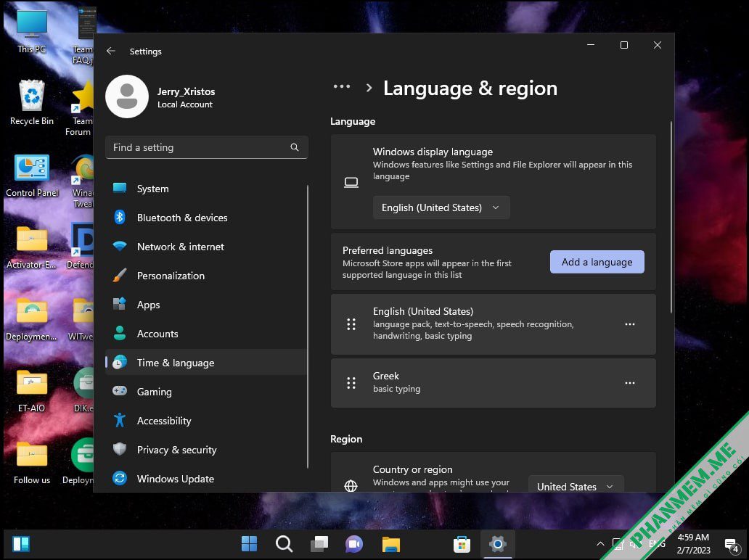This screenshot has width=749, height=560.
Task: Select Personalization in the sidebar
Action: tap(206, 276)
